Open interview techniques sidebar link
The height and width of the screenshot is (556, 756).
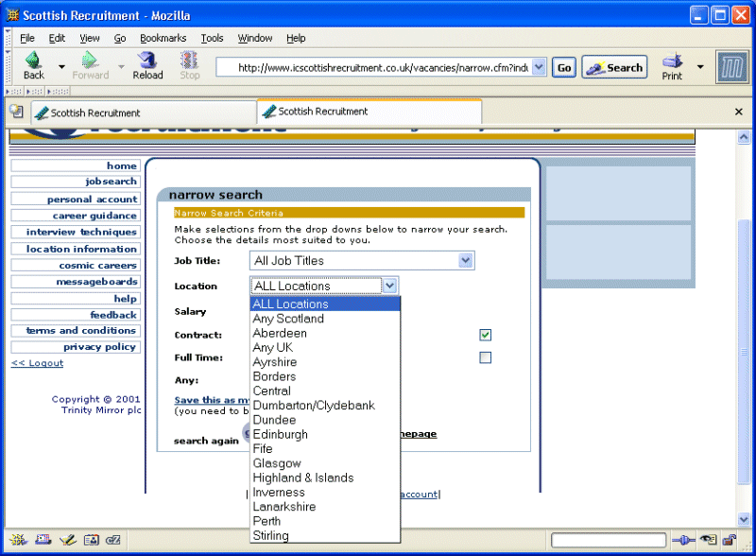[76, 232]
